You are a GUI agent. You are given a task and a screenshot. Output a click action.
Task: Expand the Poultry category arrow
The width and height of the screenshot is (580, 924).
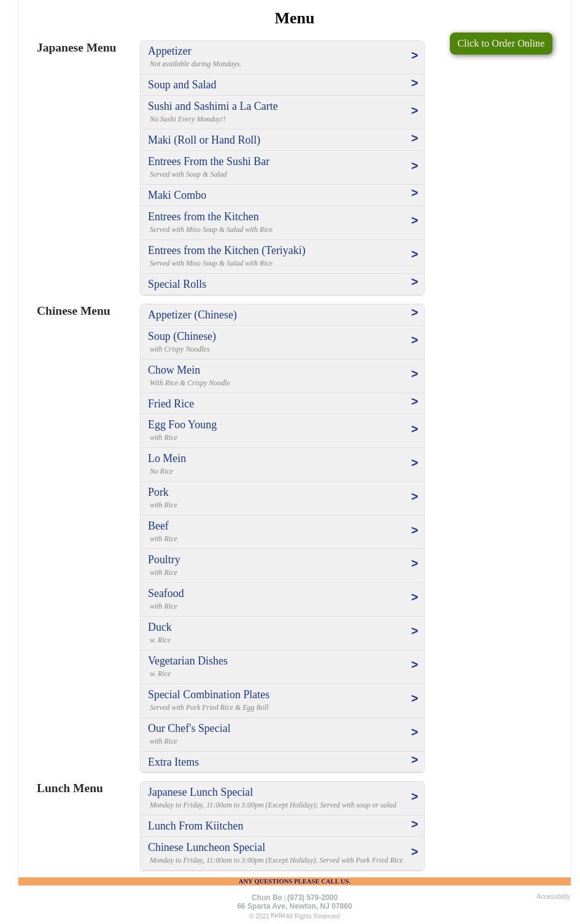(x=414, y=564)
